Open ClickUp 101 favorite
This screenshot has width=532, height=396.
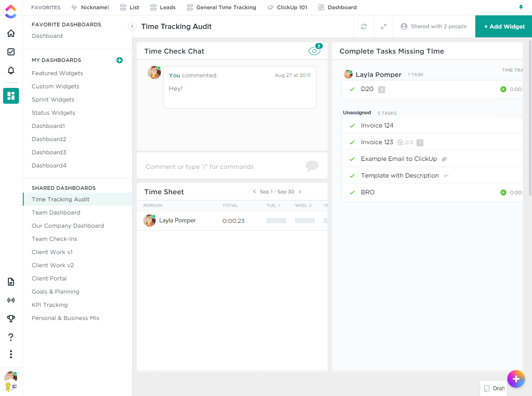point(287,7)
